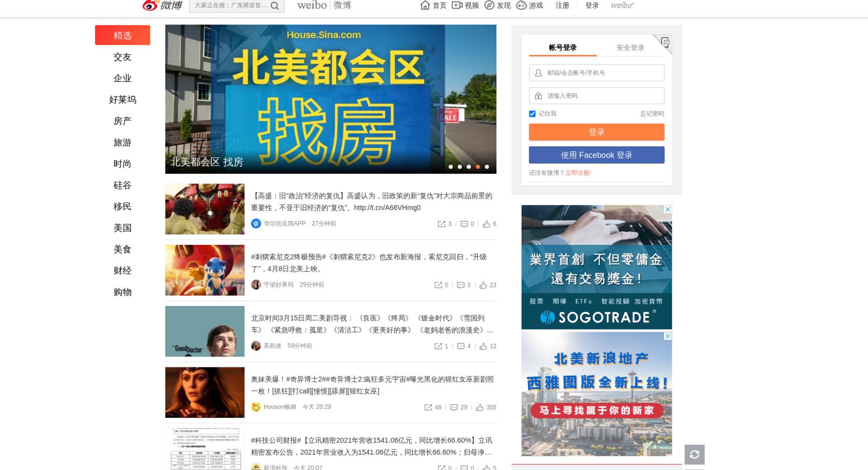Open 移民 category
This screenshot has width=868, height=470.
coord(123,207)
